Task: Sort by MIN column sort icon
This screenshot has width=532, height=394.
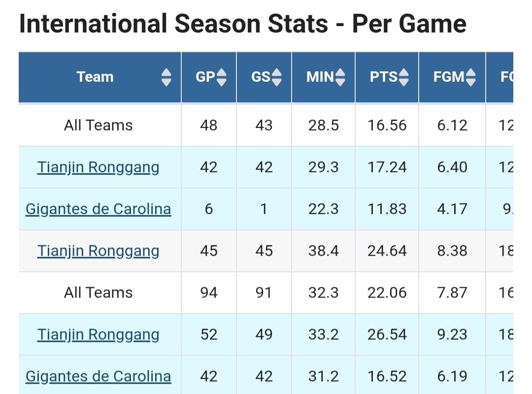Action: click(340, 77)
